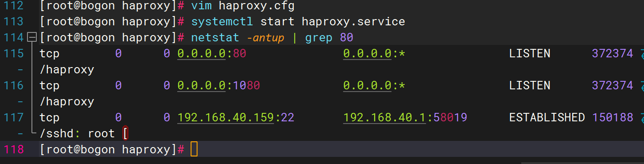Open the underlined 0.0.0.0 address before :80

pyautogui.click(x=202, y=54)
